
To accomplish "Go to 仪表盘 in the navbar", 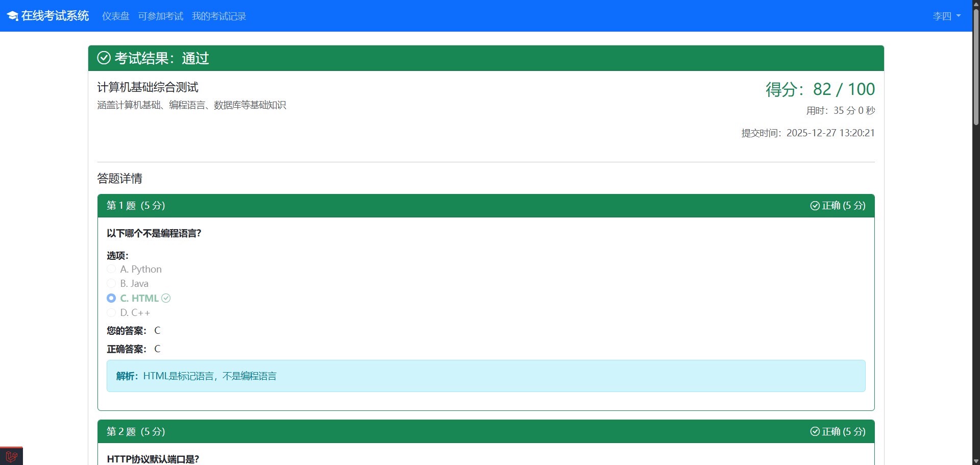I will coord(116,16).
